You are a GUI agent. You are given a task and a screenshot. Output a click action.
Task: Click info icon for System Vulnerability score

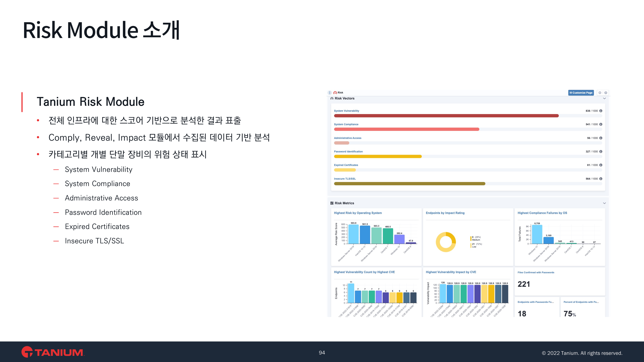click(601, 111)
